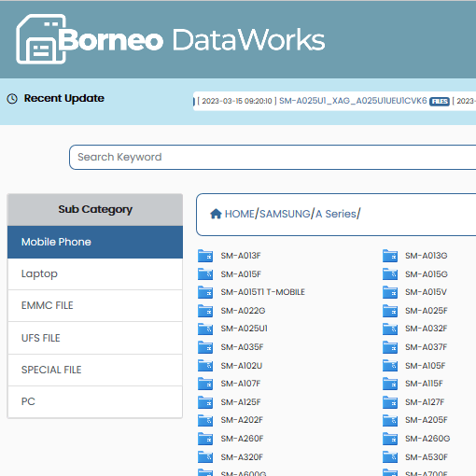
Task: Open the SM-A107F folder icon
Action: 205,384
